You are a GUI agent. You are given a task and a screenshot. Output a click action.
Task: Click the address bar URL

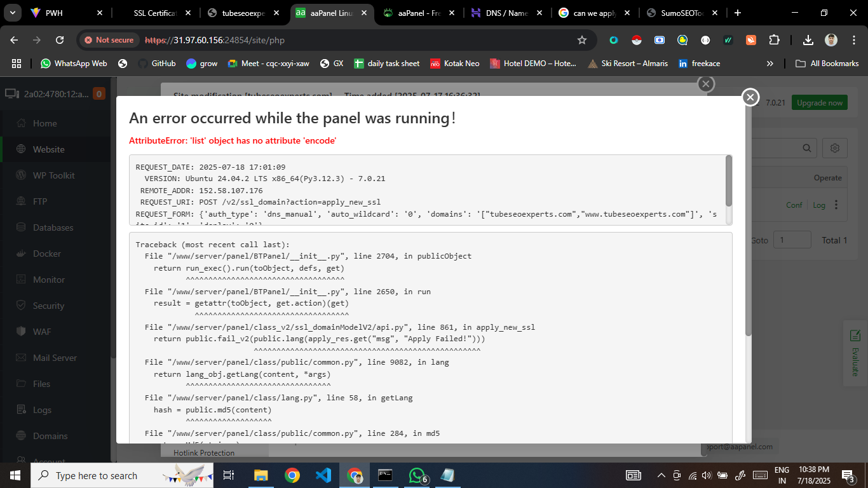coord(215,40)
